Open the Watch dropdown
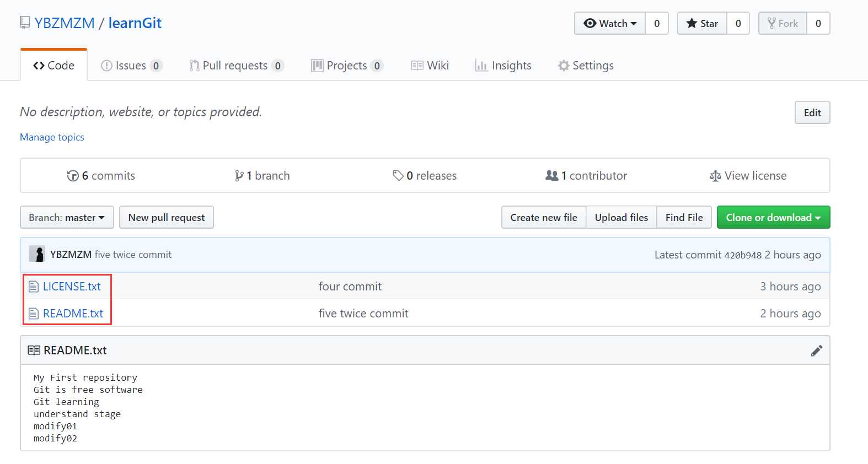The image size is (868, 464). pyautogui.click(x=610, y=23)
